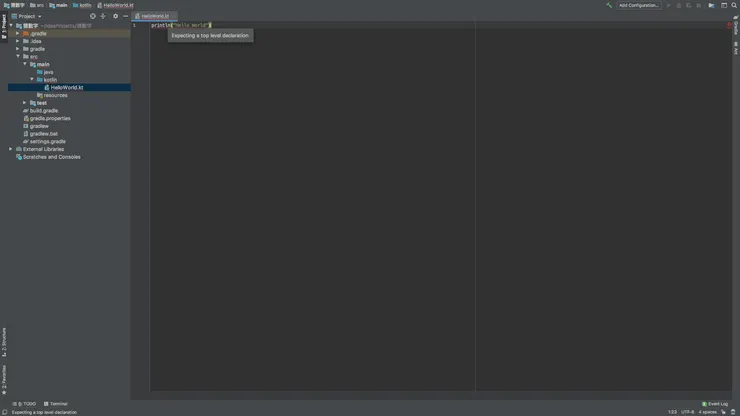Open the Project view dropdown

tap(26, 16)
